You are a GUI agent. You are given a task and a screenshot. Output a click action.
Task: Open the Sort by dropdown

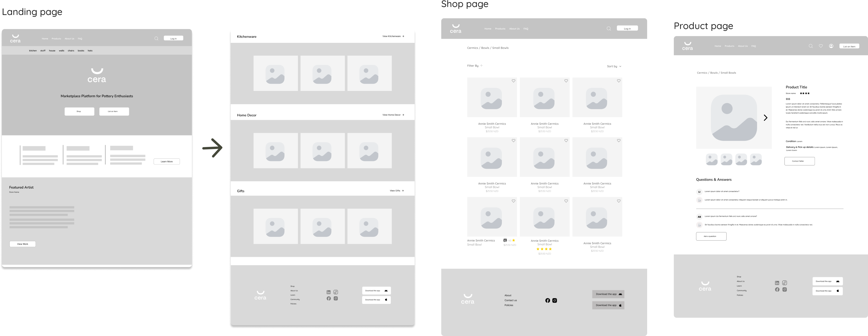pyautogui.click(x=614, y=67)
